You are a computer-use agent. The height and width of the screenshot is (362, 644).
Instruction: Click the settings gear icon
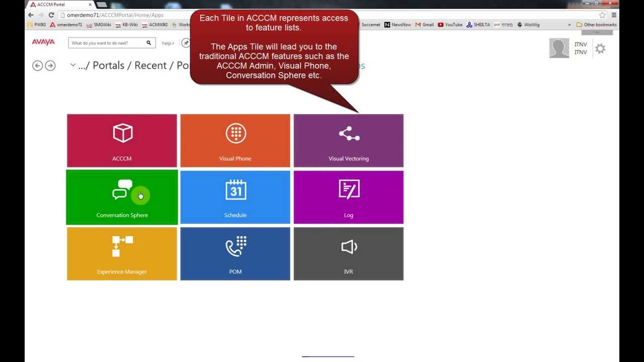(600, 48)
